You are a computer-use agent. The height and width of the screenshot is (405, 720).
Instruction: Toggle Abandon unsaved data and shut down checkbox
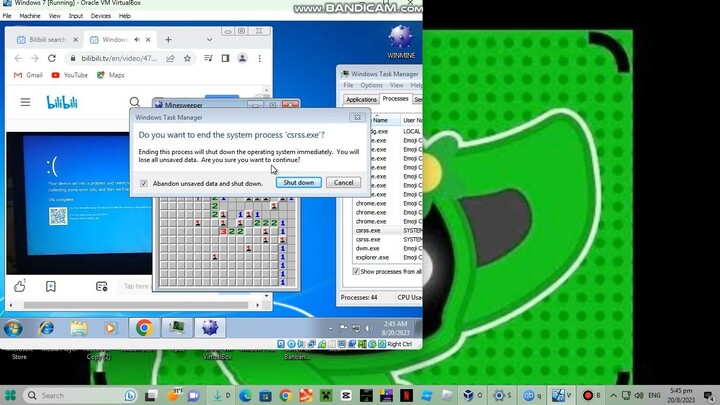click(x=144, y=184)
